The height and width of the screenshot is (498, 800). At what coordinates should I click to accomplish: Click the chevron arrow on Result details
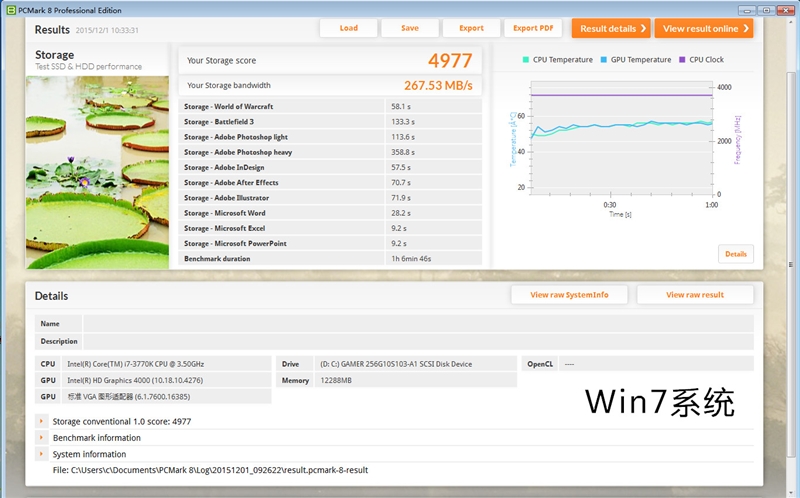[x=642, y=28]
